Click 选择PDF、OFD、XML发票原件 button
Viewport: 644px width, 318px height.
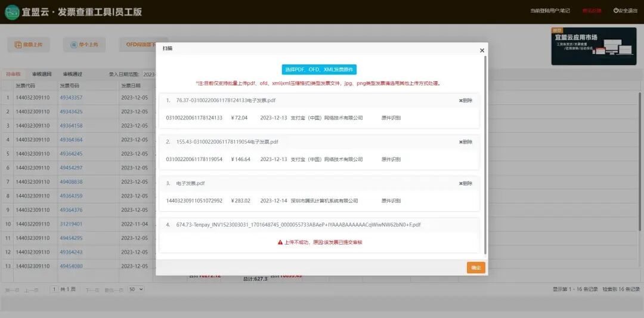[319, 69]
